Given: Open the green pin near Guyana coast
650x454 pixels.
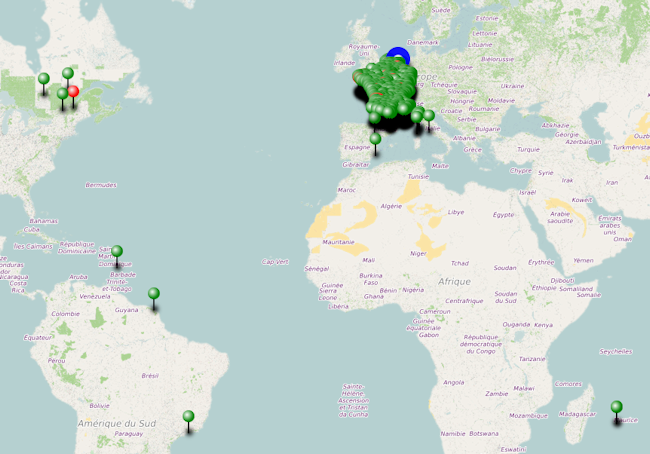Looking at the screenshot, I should [154, 294].
